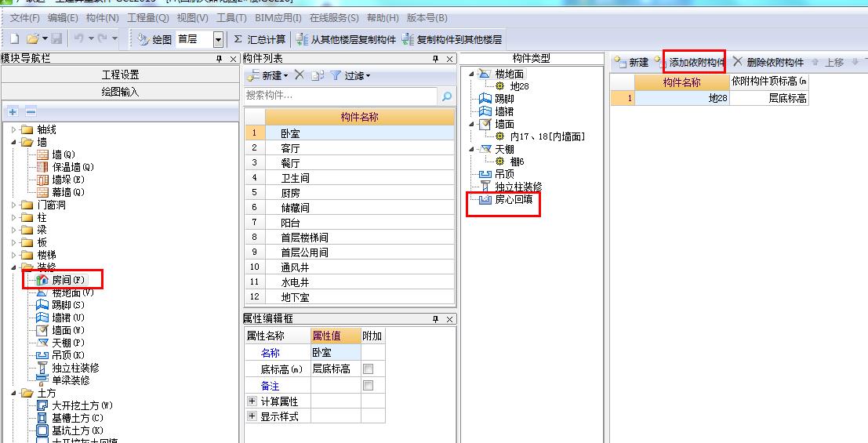Expand the 楼梯 tree folder
Viewport: 868px width, 443px height.
tap(14, 256)
